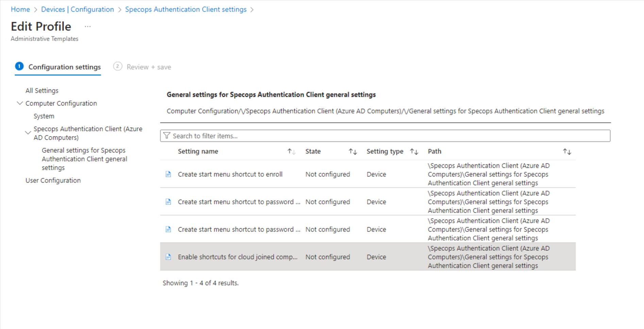Click the State column header
This screenshot has height=329, width=644.
[x=313, y=151]
